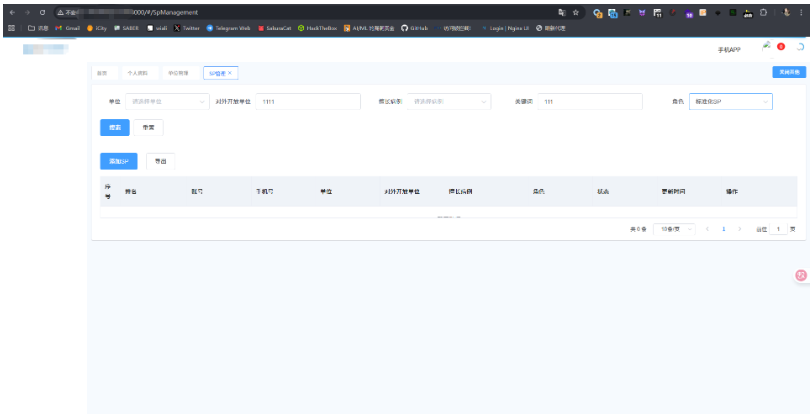Viewport: 812px width, 414px height.
Task: Open the Chrome profile avatar
Action: click(786, 12)
